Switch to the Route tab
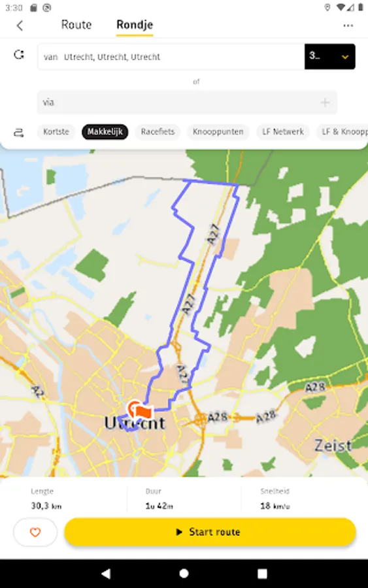The height and width of the screenshot is (588, 368). pyautogui.click(x=76, y=25)
